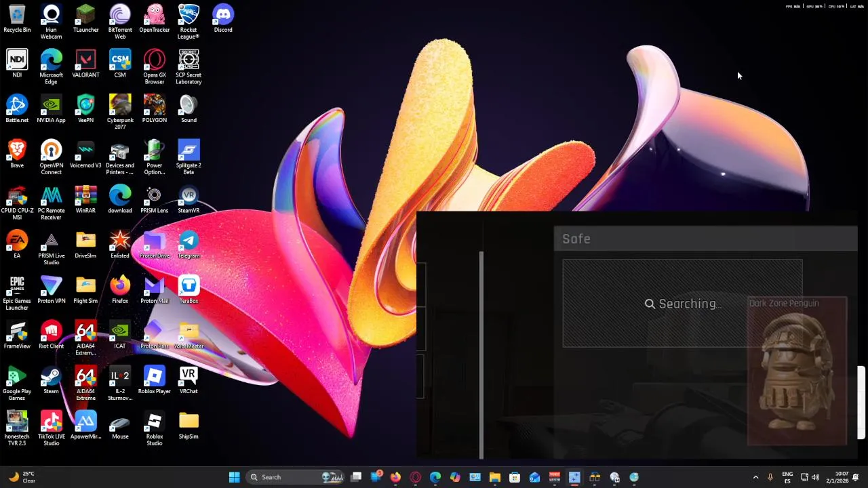Open the Brave browser desktop icon
Viewport: 868px width, 488px height.
tap(17, 155)
